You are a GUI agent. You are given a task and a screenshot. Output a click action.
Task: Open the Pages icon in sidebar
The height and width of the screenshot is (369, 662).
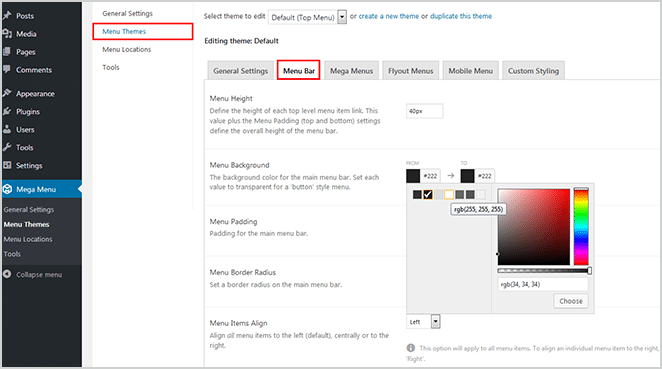pyautogui.click(x=7, y=52)
